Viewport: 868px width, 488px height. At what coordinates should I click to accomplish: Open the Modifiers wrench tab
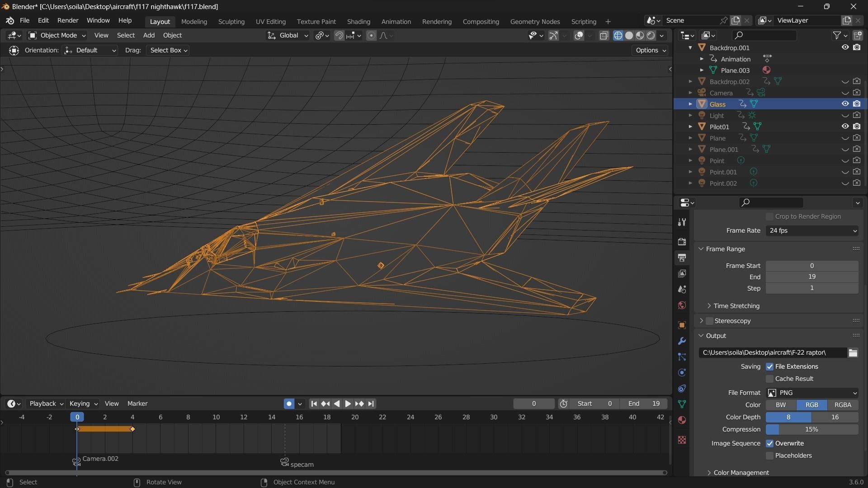[682, 341]
